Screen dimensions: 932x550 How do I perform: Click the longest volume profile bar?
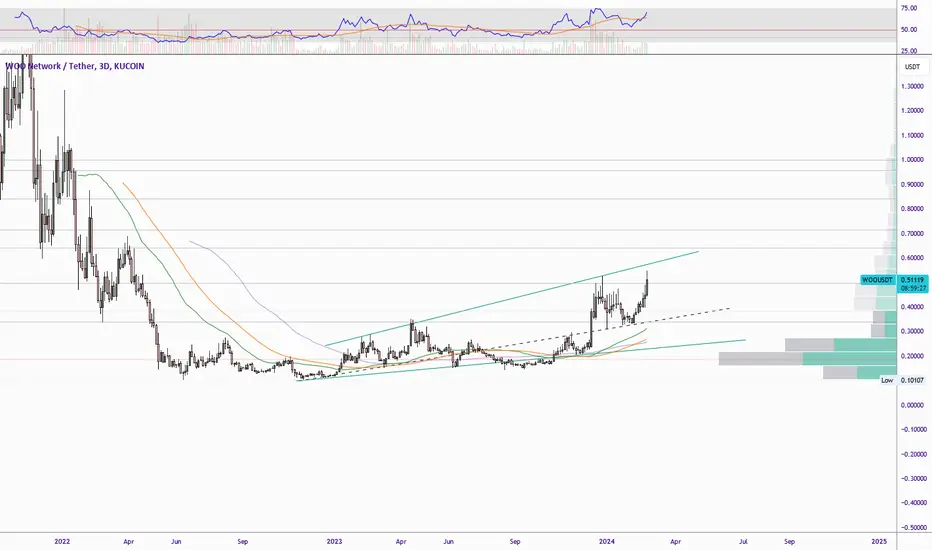[x=807, y=359]
